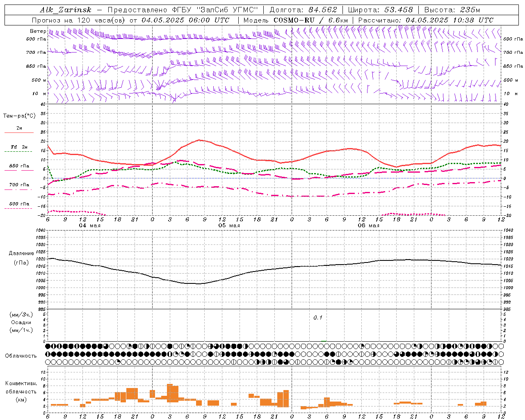Viewport: 525px width, 420px height.
Task: Click the provider text ФГБУ "ЗапСиб УГМС"
Action: (x=216, y=10)
